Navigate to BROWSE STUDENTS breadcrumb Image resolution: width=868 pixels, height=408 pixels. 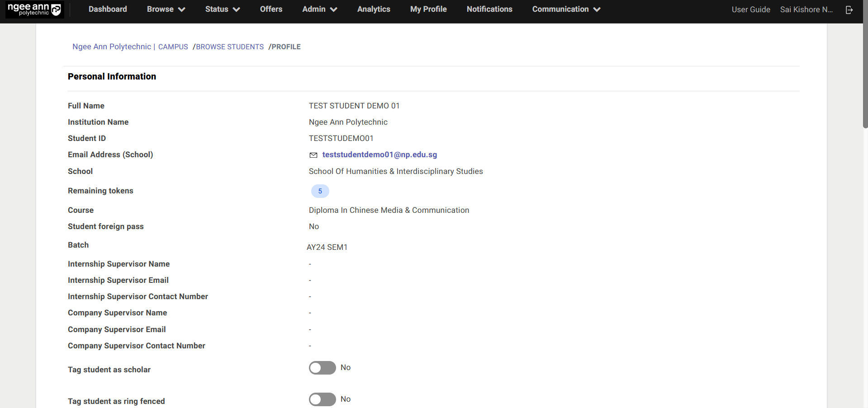(230, 47)
